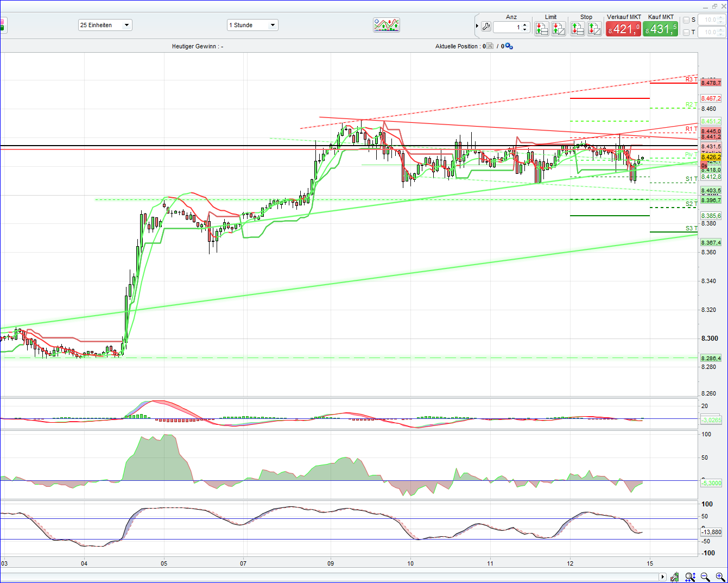Image resolution: width=728 pixels, height=583 pixels.
Task: Enable the S checkbox near the quote buttons
Action: tap(686, 19)
